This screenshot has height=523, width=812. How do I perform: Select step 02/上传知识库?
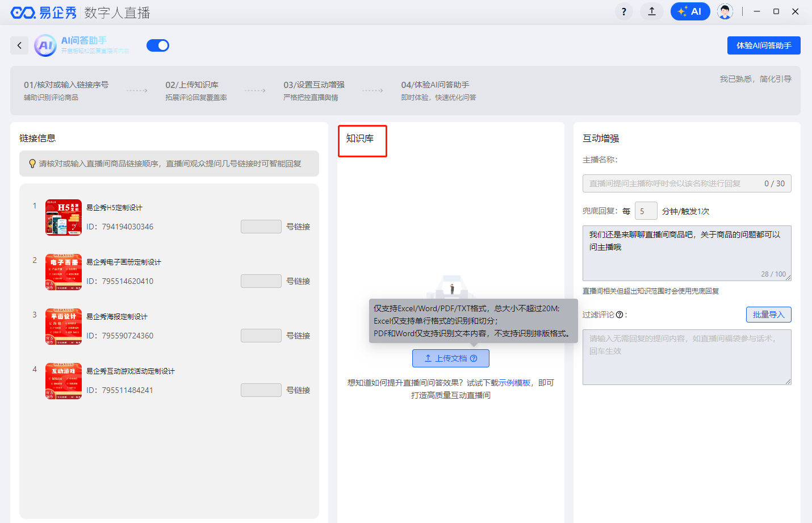(x=196, y=90)
